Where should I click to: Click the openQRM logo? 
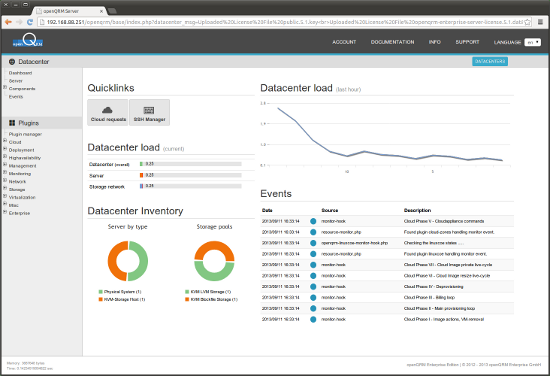coord(28,41)
